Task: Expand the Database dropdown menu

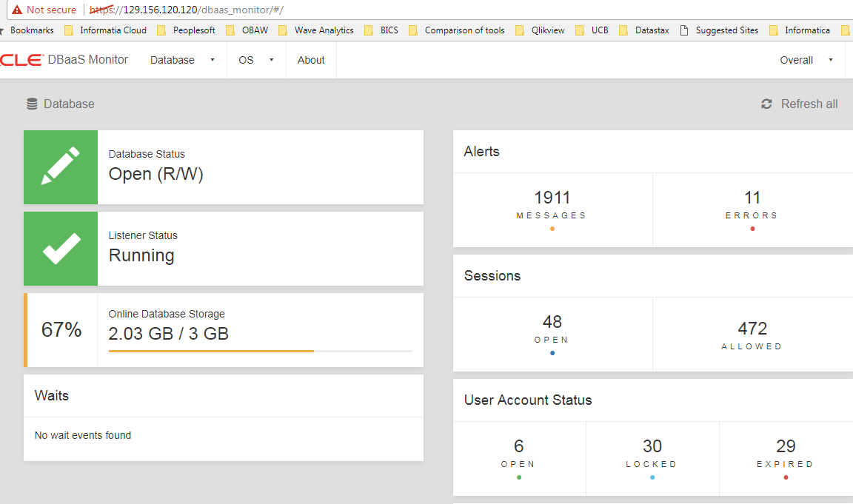Action: click(x=182, y=60)
